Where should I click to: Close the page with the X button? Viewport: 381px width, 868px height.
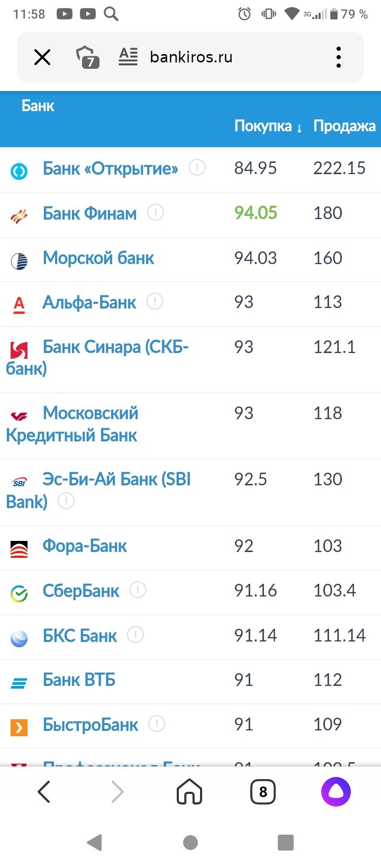tap(42, 57)
